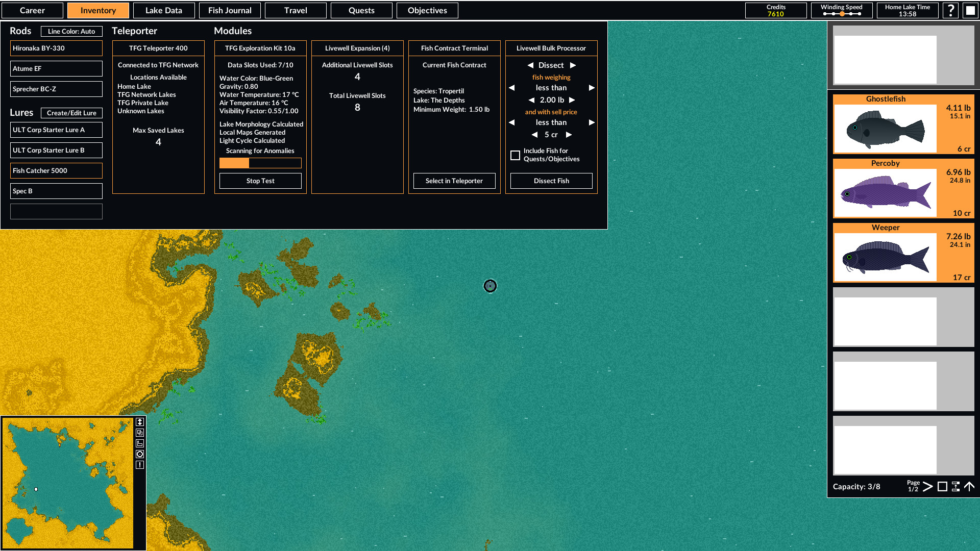Click Select in Teleporter button

pos(454,181)
